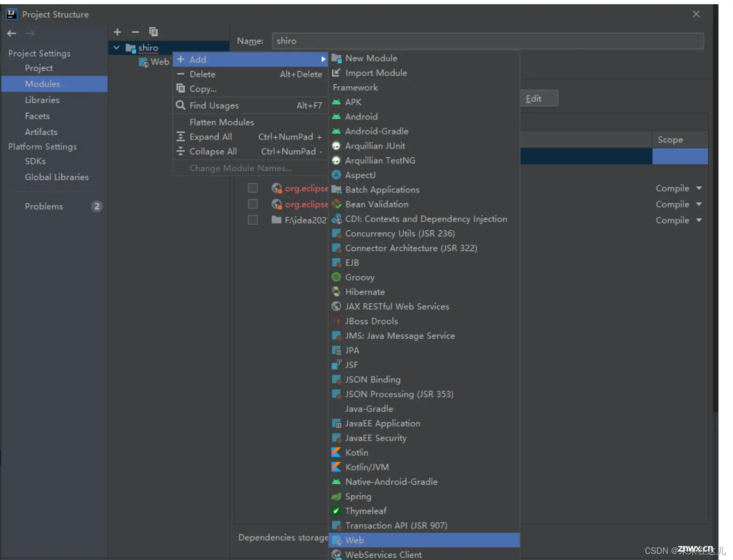
Task: Select Web from the framework list
Action: click(x=424, y=540)
